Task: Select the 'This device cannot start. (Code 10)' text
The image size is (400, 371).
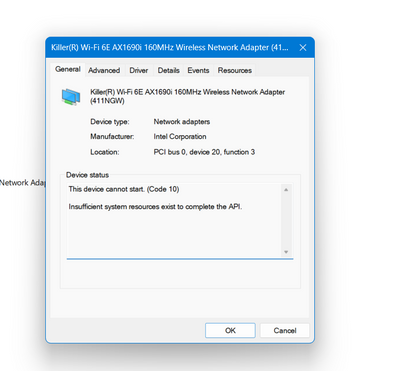Action: click(x=124, y=189)
